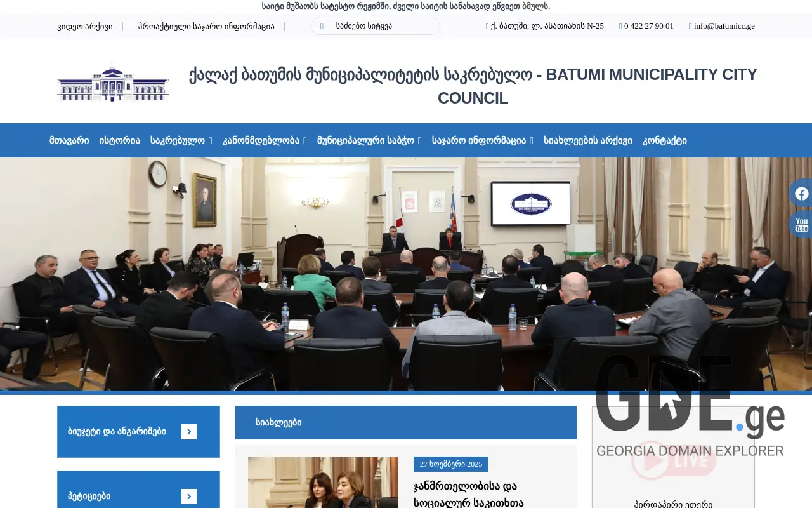Open the news article dated 27 ნოემბერი 2025
Screen dimensions: 812x508
[x=450, y=464]
